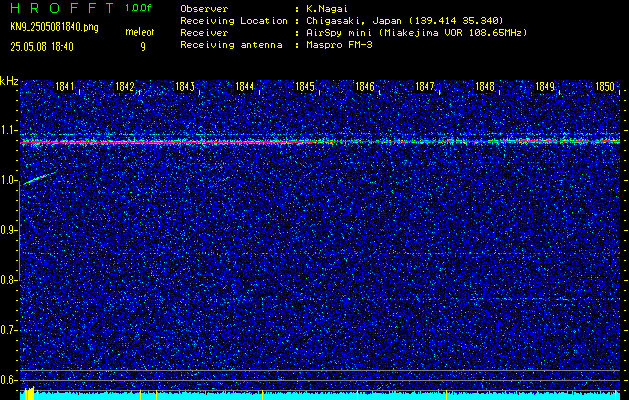This screenshot has width=629, height=400.
Task: Select the 1.00f version label
Action: tap(138, 8)
